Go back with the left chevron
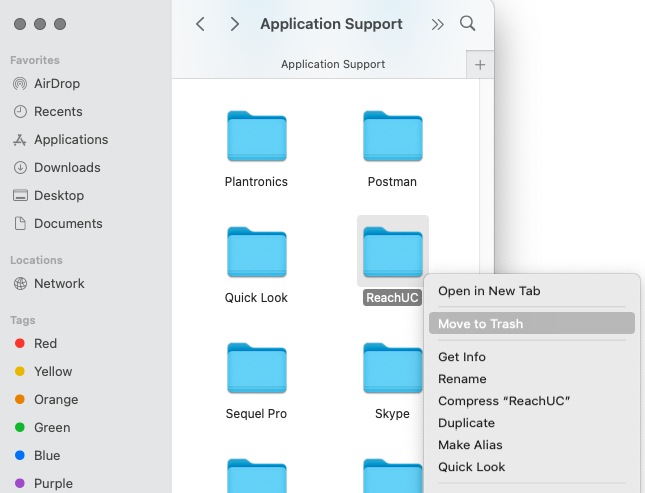Viewport: 645px width, 493px height. (200, 24)
